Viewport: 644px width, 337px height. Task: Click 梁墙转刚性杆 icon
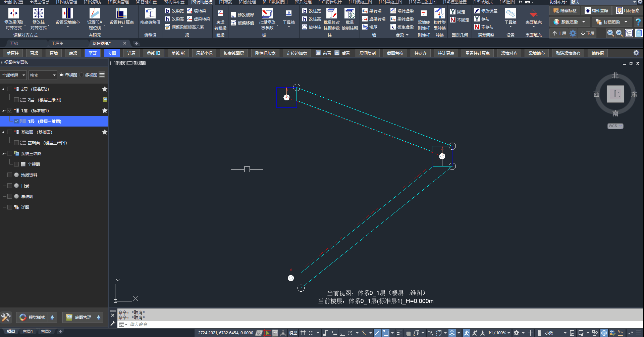(424, 13)
